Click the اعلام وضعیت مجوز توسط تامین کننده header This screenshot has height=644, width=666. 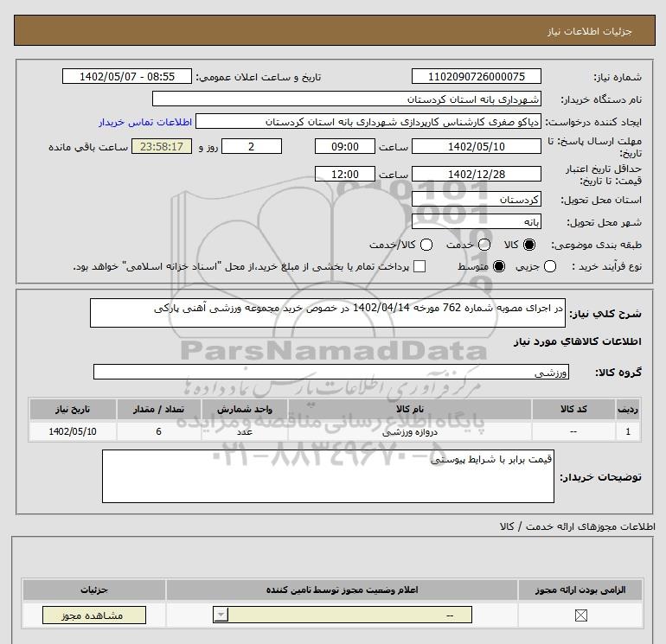(343, 590)
